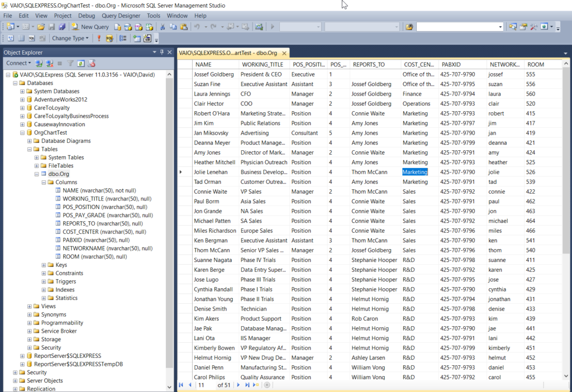Image resolution: width=572 pixels, height=392 pixels.
Task: Open the Change Type dropdown
Action: click(x=70, y=38)
